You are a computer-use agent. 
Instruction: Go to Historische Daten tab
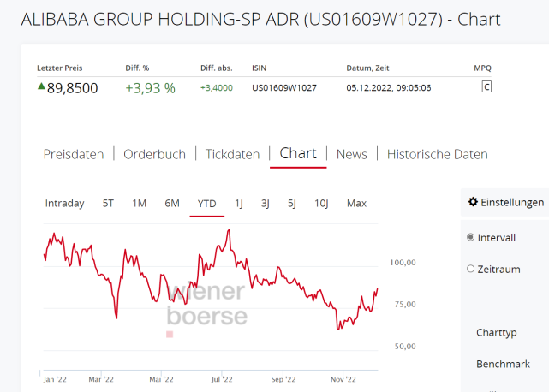438,154
